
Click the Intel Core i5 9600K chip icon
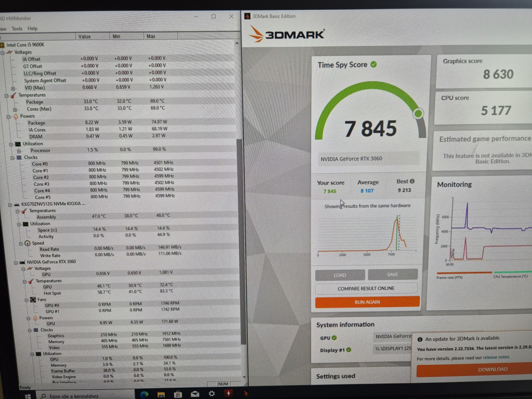point(3,45)
